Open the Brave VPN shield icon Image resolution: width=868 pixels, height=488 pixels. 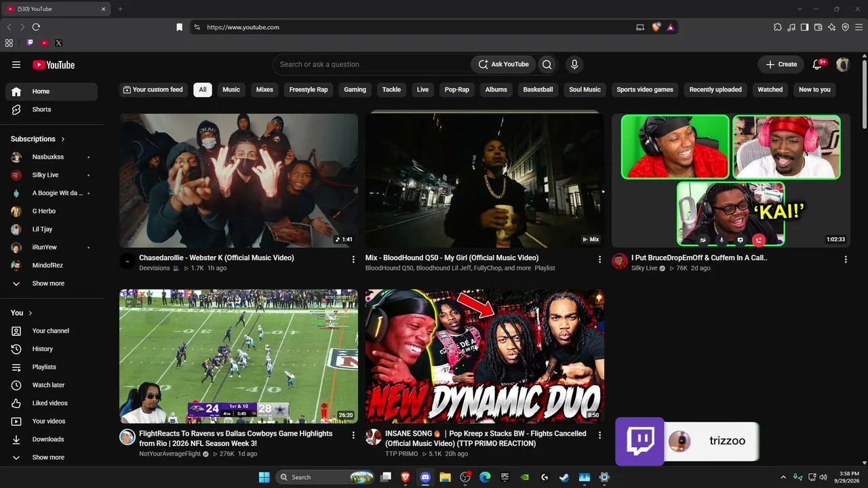[x=845, y=27]
